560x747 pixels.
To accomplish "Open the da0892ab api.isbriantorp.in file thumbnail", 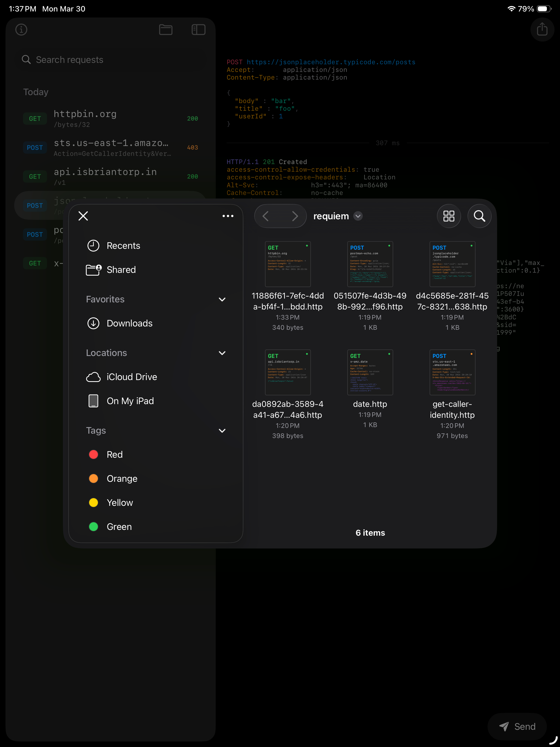I will click(287, 372).
